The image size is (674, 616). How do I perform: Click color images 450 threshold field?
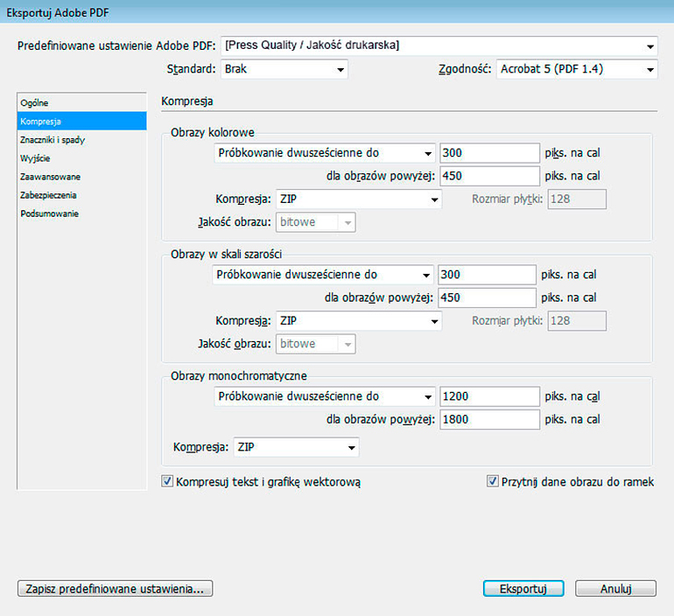coord(489,176)
